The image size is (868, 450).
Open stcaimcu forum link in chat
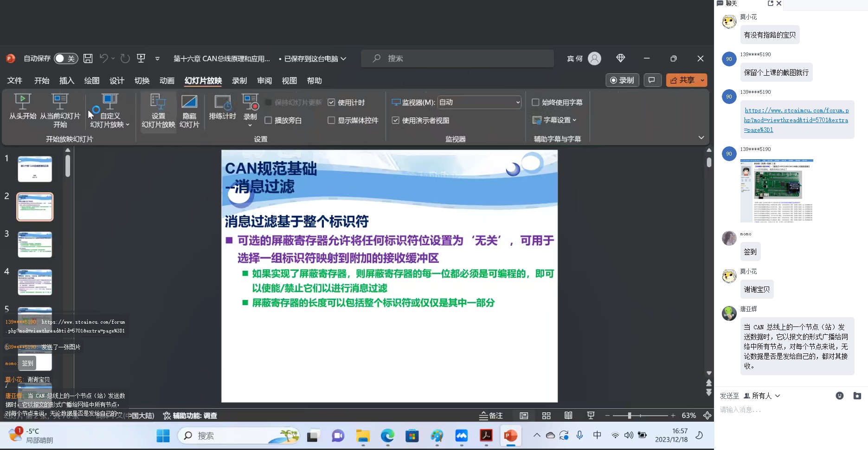[x=797, y=120]
